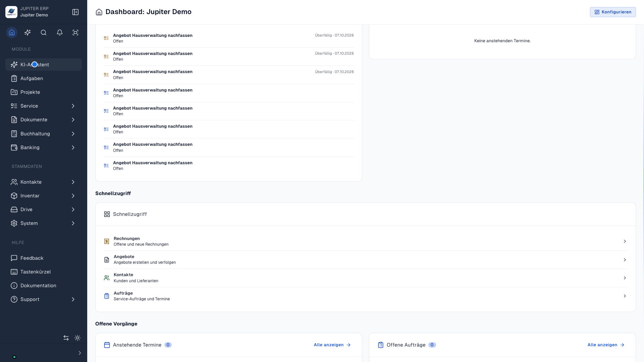Open search via magnifier icon
The height and width of the screenshot is (362, 644).
pyautogui.click(x=44, y=33)
